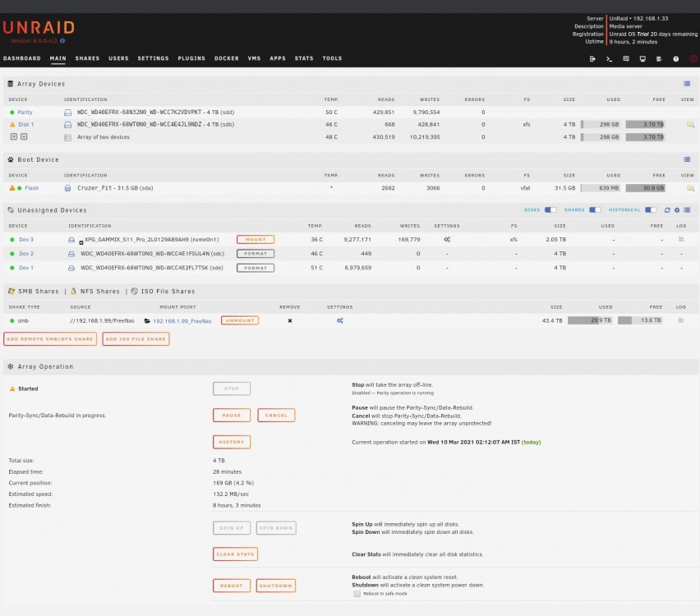This screenshot has height=616, width=700.
Task: Open the system log icon in header
Action: pos(659,59)
